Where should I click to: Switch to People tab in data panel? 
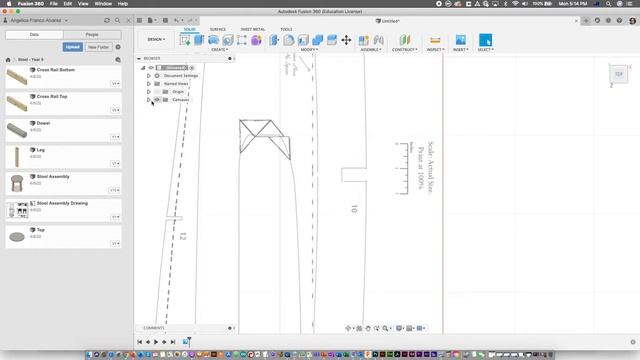coord(92,35)
